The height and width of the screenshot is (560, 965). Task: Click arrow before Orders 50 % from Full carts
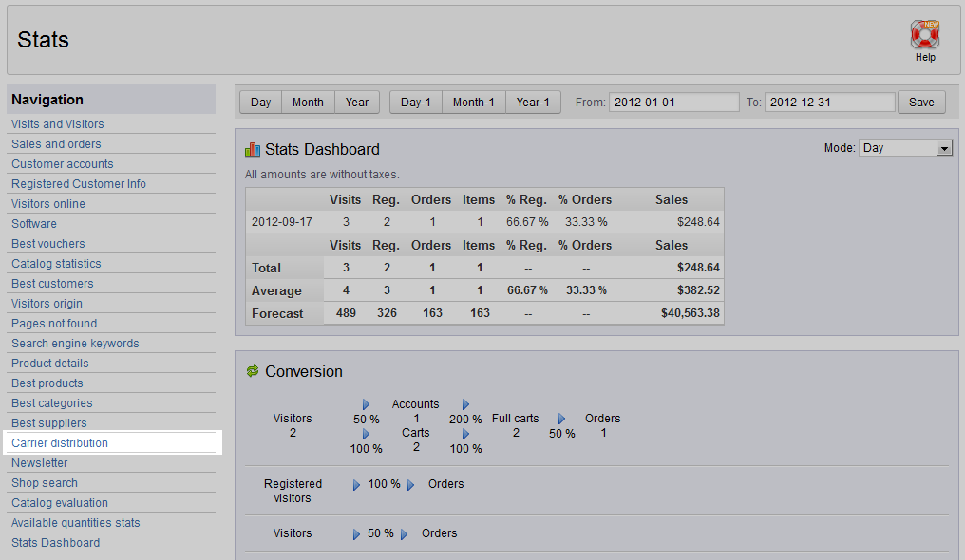(x=561, y=419)
